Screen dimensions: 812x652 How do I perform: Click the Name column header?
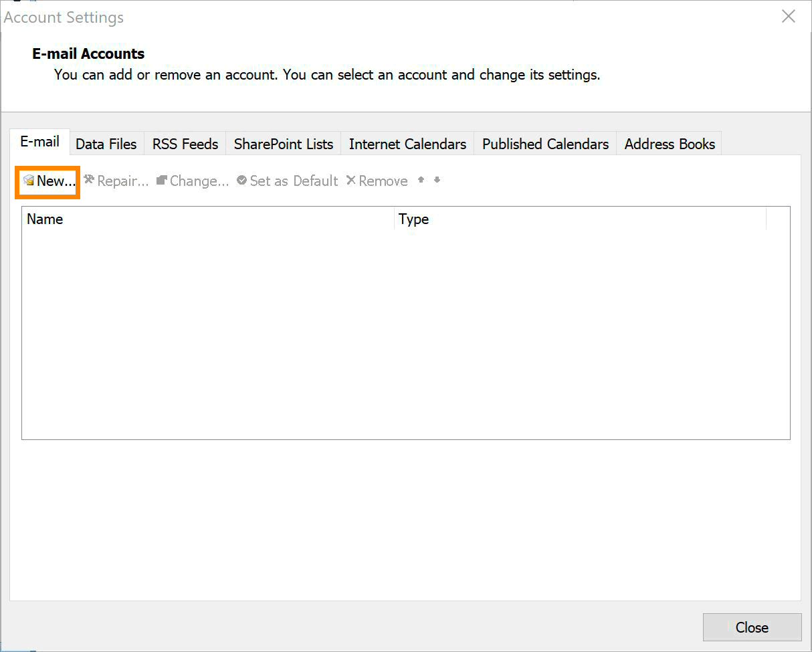208,219
